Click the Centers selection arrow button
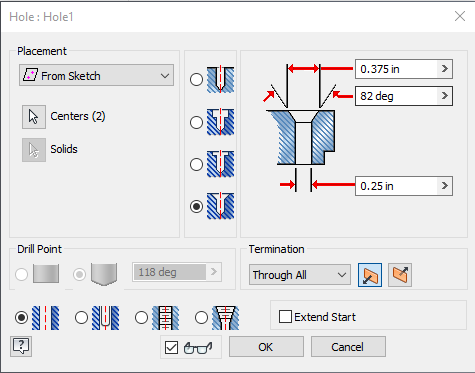Image resolution: width=475 pixels, height=373 pixels. (x=34, y=117)
